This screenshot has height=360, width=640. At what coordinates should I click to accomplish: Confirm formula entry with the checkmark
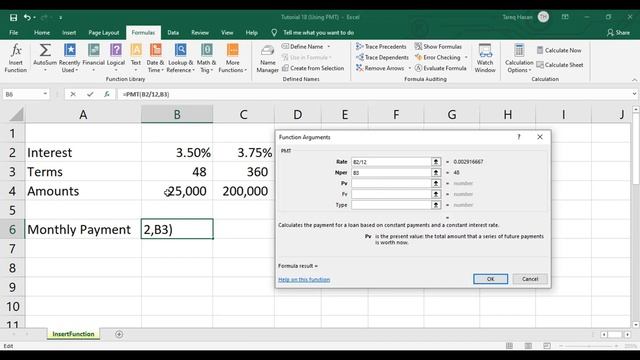coord(90,94)
